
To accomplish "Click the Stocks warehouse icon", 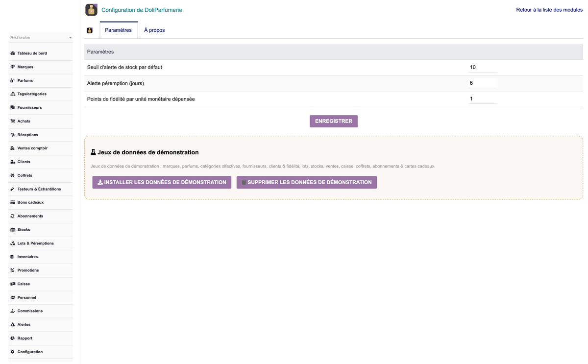I will pyautogui.click(x=13, y=230).
